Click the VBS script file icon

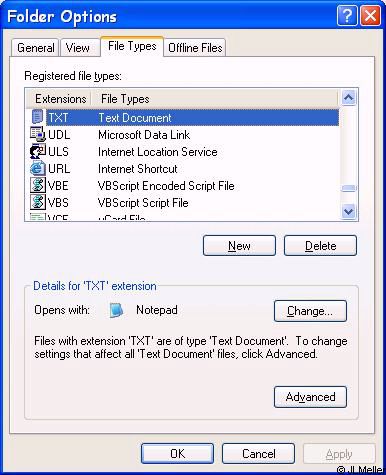pos(37,202)
